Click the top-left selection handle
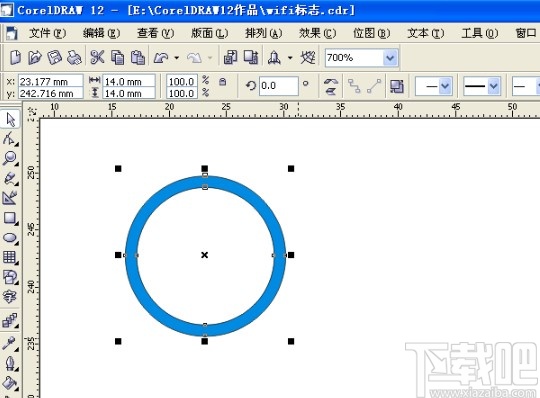This screenshot has width=540, height=398. [x=118, y=169]
